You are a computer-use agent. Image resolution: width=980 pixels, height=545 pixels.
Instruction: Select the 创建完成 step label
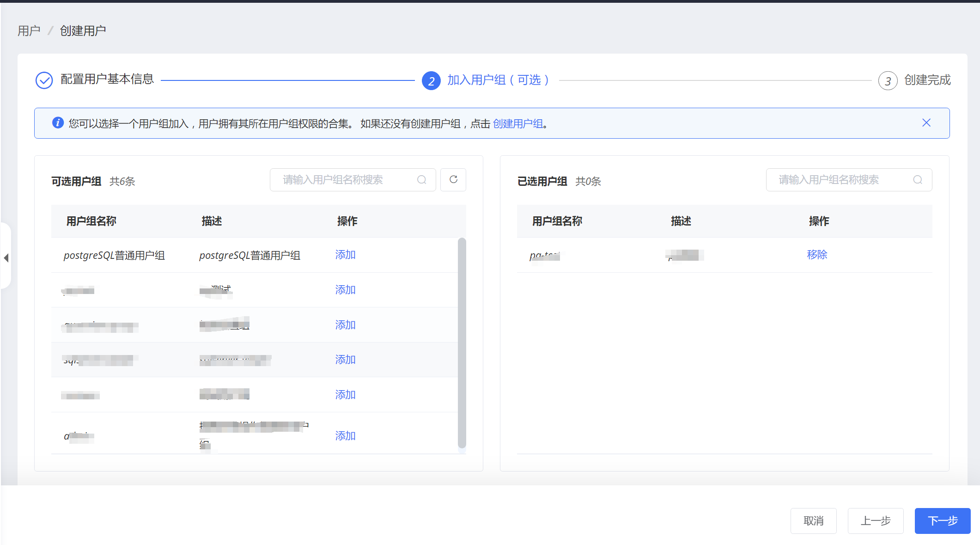927,80
